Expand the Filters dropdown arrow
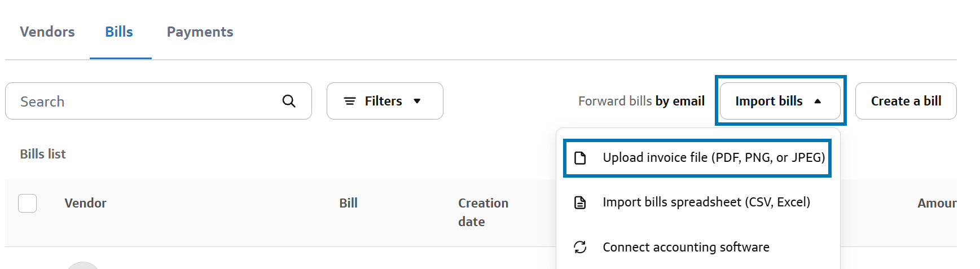This screenshot has height=269, width=980. [418, 101]
